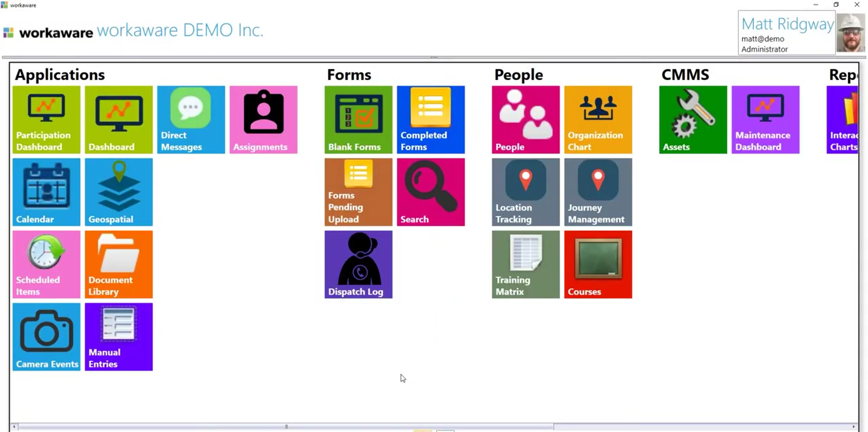Open Forms Pending Upload
The height and width of the screenshot is (432, 868).
tap(359, 192)
